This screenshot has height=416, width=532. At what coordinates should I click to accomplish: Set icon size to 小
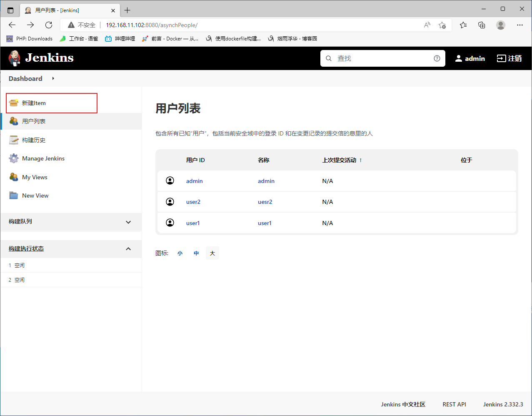tap(180, 253)
